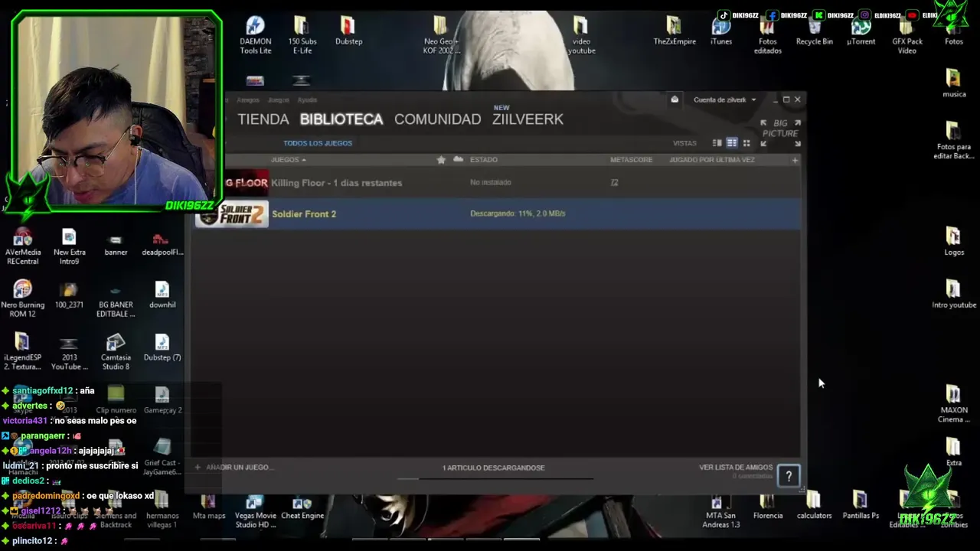The image size is (980, 551).
Task: Open musica desktop folder
Action: click(x=953, y=83)
